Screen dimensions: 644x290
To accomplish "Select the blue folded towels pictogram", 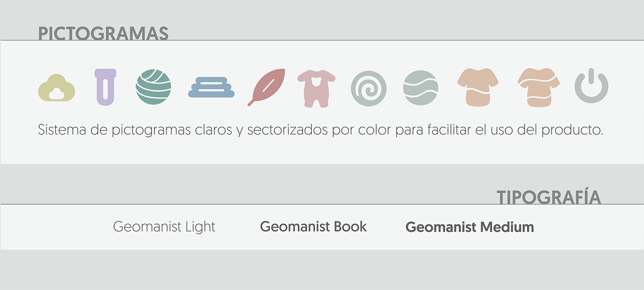I will click(x=211, y=87).
